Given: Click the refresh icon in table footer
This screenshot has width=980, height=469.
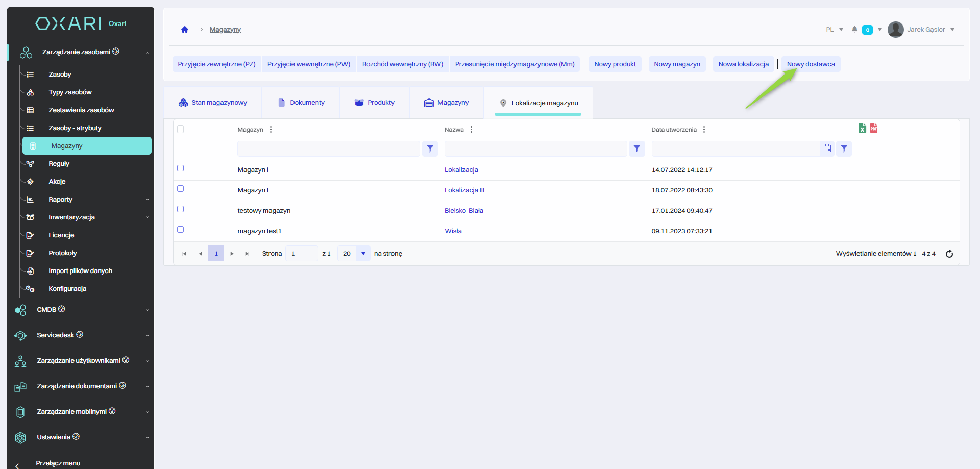Looking at the screenshot, I should 949,254.
